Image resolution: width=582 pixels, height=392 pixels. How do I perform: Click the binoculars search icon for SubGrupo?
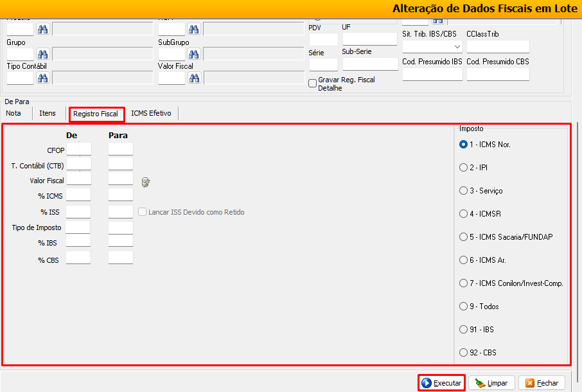(194, 54)
